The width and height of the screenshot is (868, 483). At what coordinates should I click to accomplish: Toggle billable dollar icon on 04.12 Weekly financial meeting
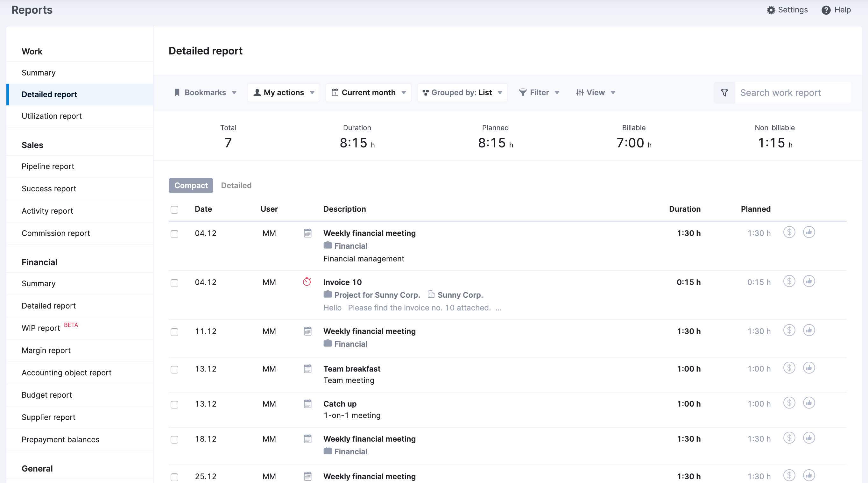click(x=789, y=232)
